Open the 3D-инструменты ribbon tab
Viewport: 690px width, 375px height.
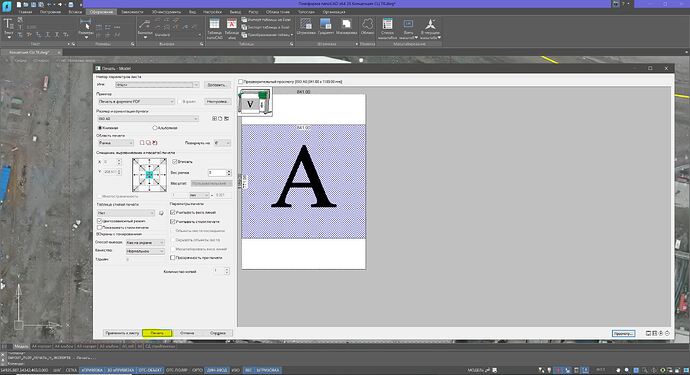(x=166, y=12)
